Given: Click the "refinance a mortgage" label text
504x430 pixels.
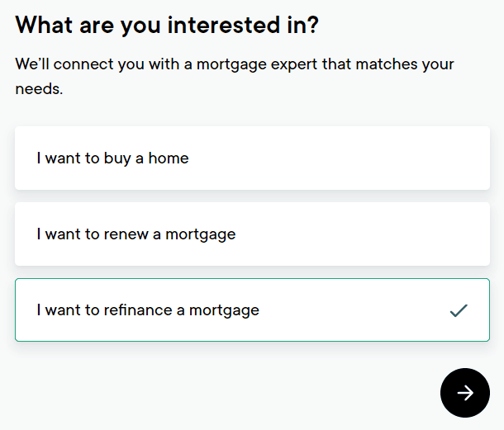Looking at the screenshot, I should [148, 310].
